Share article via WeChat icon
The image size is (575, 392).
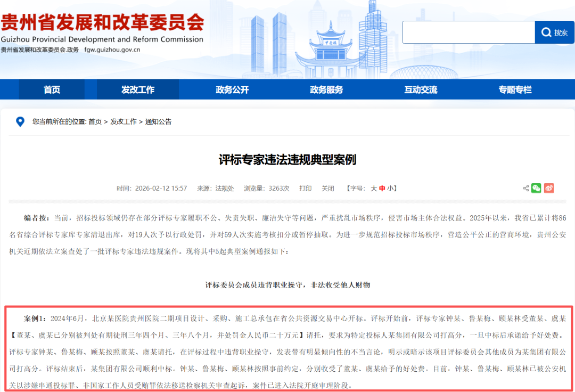click(536, 188)
